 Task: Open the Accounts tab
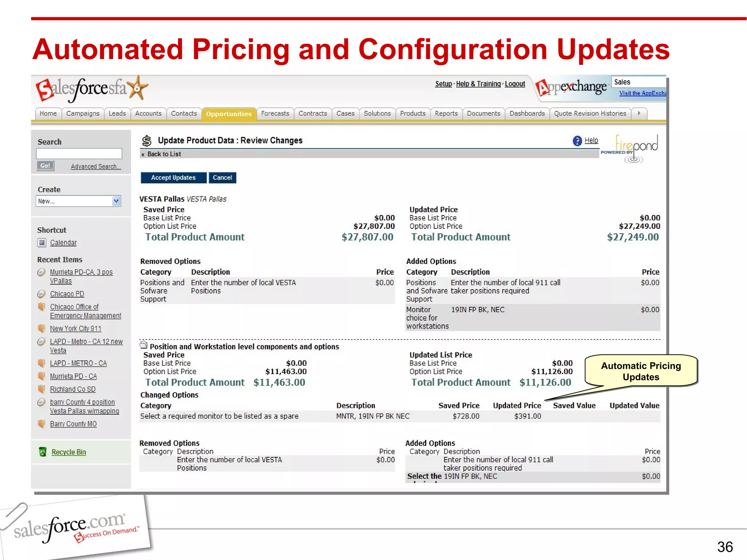pos(148,114)
